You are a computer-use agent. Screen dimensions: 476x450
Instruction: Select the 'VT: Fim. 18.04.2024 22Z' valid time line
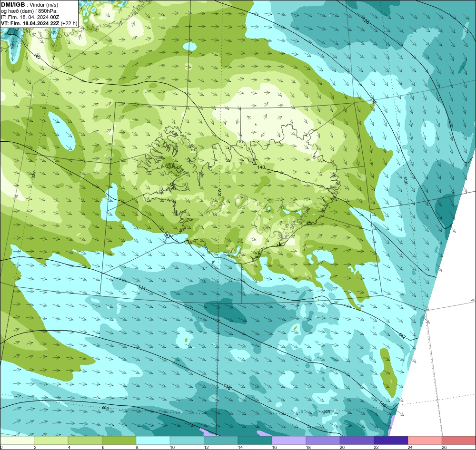[x=30, y=23]
